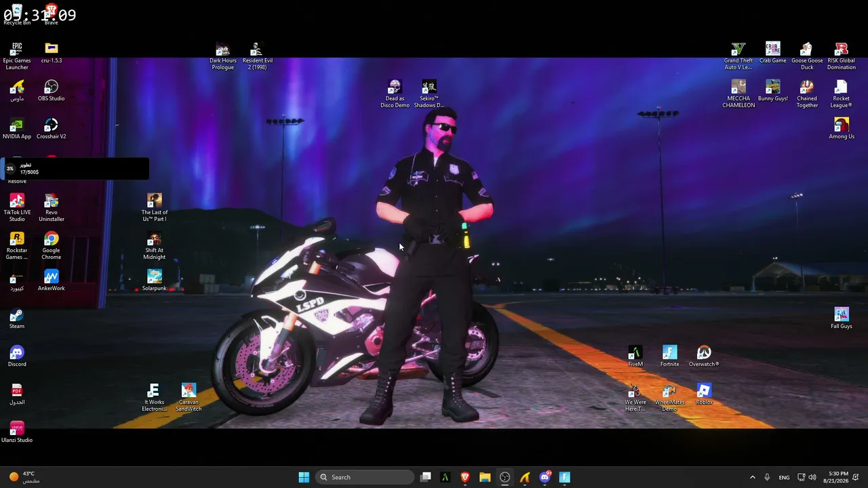Select the Bunny Guys! shortcut
The height and width of the screenshot is (488, 868).
click(773, 90)
